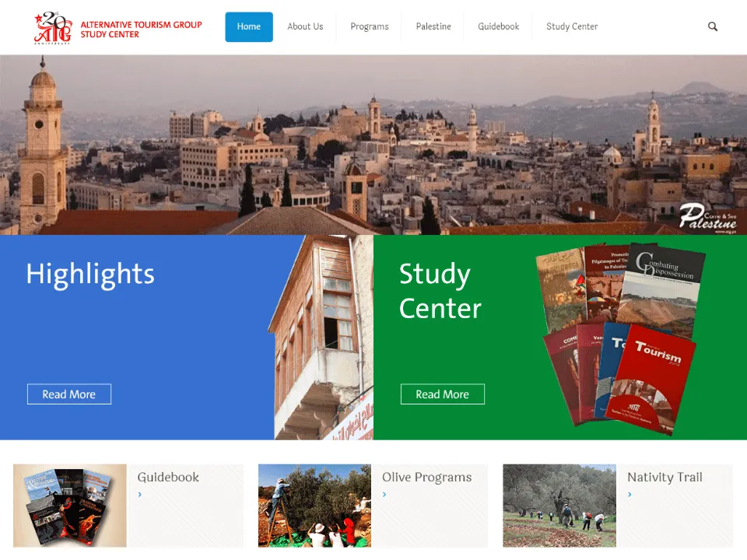Expand the Study Center nav menu
The image size is (747, 560).
pyautogui.click(x=572, y=26)
